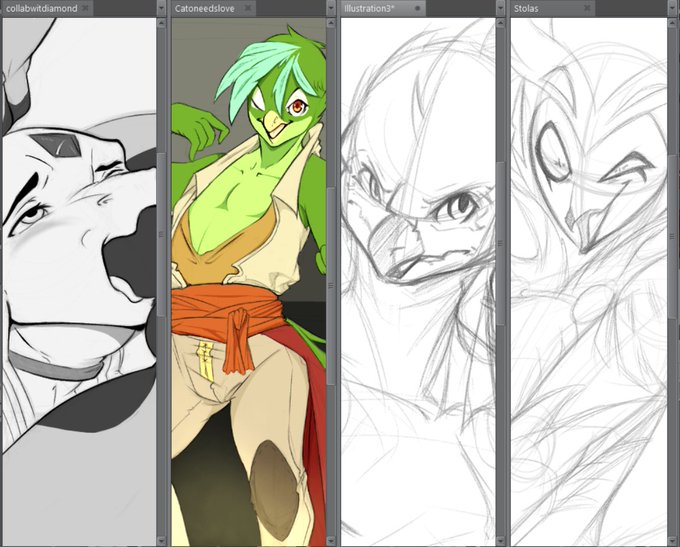Select the Illustration3* canvas tab
The width and height of the screenshot is (680, 547).
(383, 8)
